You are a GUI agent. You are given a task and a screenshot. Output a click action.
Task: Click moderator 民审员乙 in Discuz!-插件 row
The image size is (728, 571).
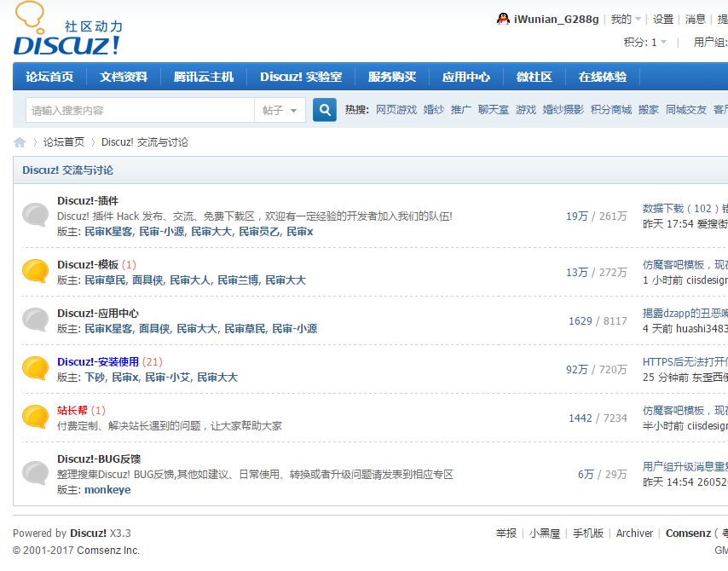[x=258, y=232]
